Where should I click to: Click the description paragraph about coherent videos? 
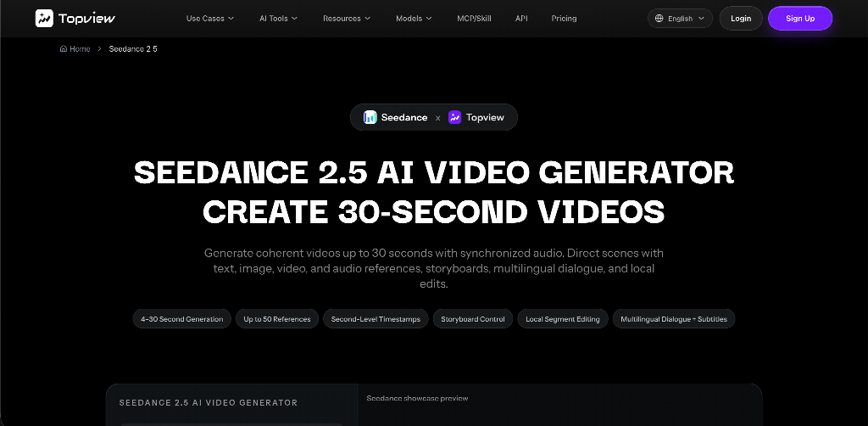[434, 268]
